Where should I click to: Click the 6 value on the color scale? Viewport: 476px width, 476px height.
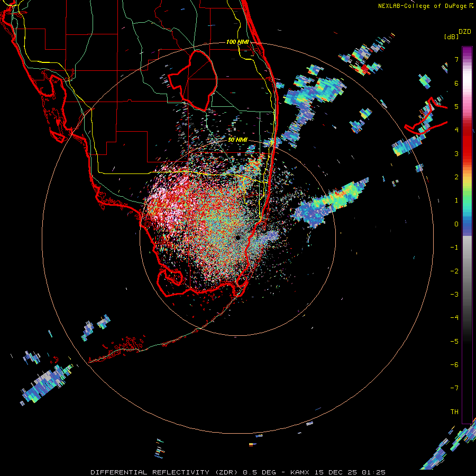(456, 83)
